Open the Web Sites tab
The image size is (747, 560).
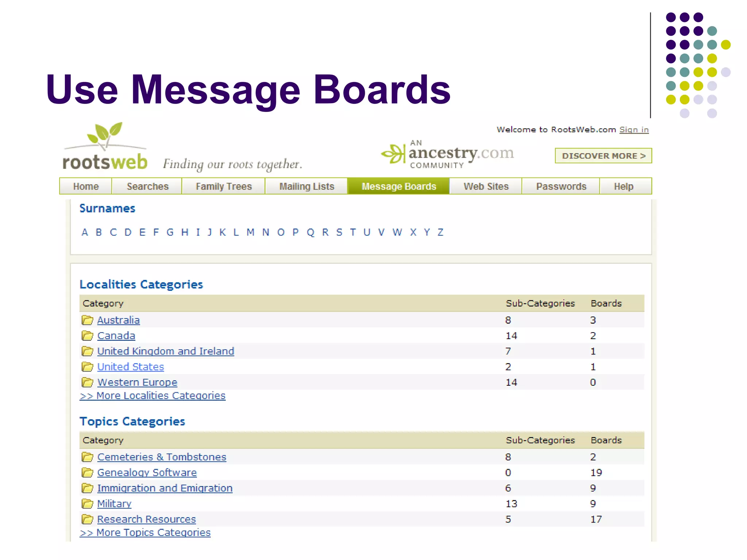click(486, 186)
